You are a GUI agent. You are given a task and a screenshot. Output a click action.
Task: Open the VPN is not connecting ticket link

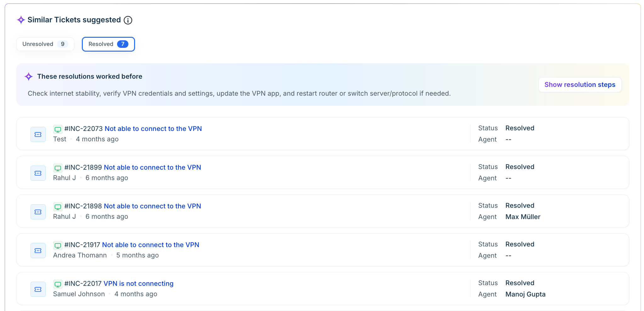(138, 284)
